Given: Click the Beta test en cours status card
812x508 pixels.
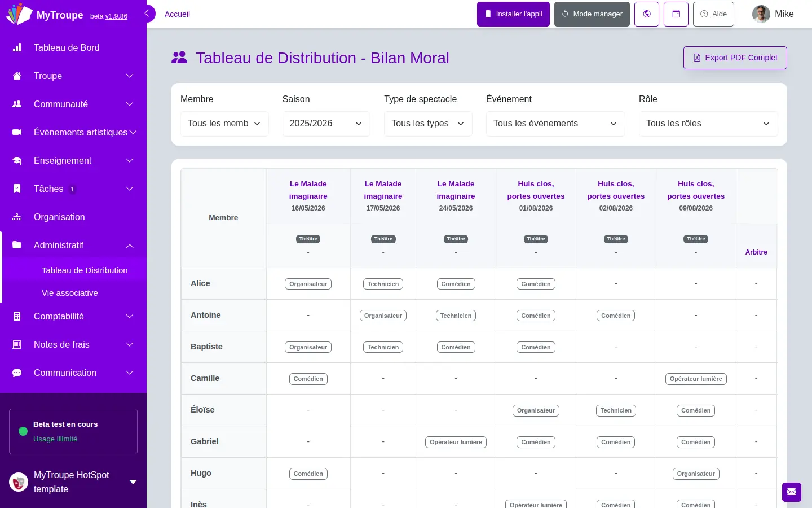Looking at the screenshot, I should pyautogui.click(x=73, y=432).
